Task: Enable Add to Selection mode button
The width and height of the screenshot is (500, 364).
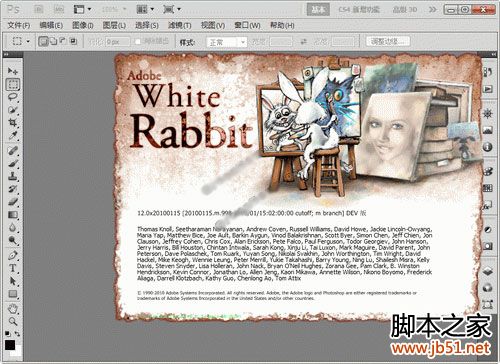Action: (53, 41)
